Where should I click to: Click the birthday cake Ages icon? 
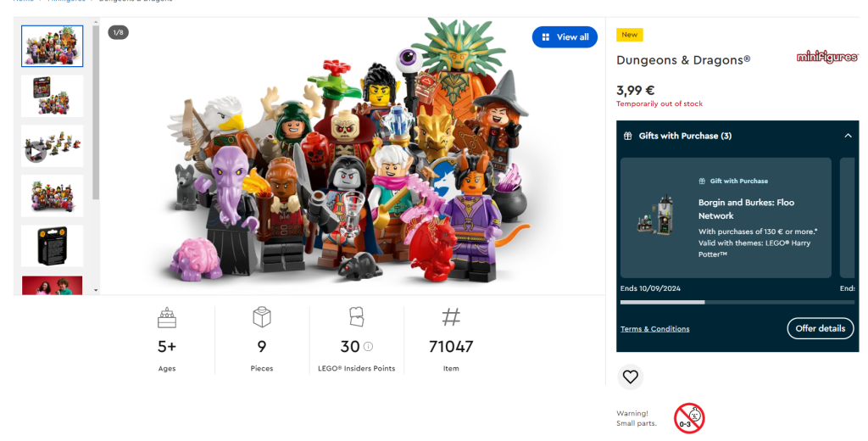coord(167,318)
